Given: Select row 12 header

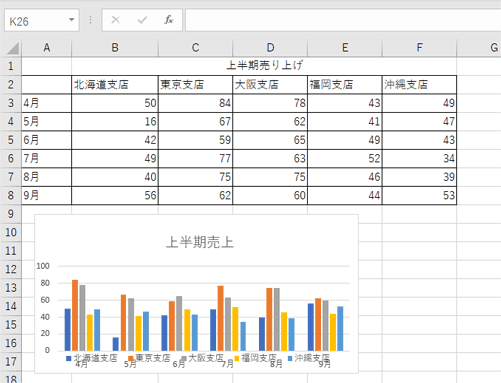Looking at the screenshot, I should pyautogui.click(x=11, y=269).
